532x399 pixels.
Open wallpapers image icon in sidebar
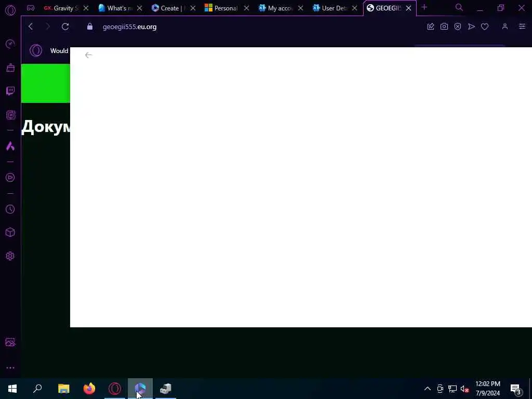10,342
